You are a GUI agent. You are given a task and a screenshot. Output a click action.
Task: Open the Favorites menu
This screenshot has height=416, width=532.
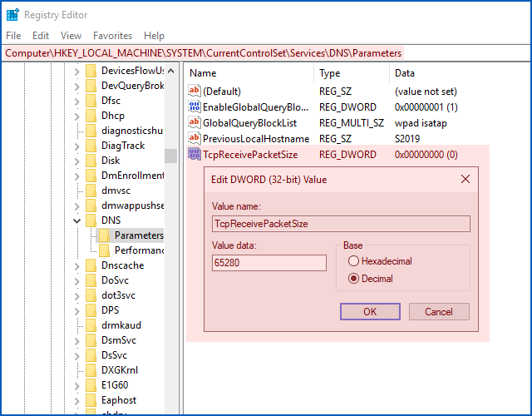pyautogui.click(x=113, y=35)
